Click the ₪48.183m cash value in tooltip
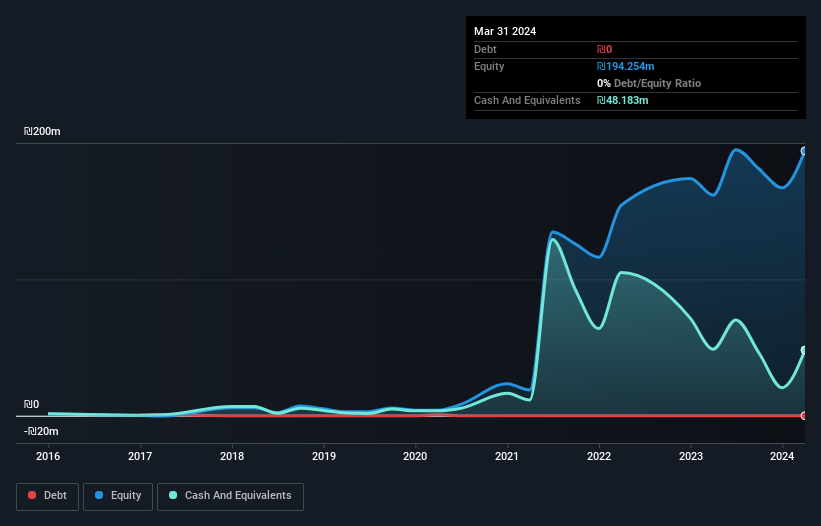 tap(623, 100)
